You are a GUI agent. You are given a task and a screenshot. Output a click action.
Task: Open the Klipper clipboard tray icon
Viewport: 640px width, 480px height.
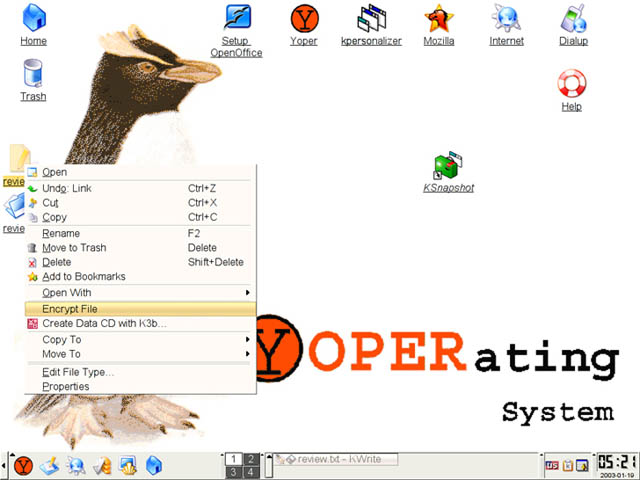[568, 465]
